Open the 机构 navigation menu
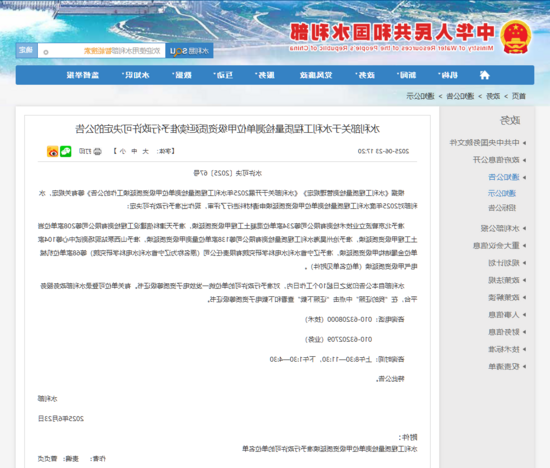The height and width of the screenshot is (468, 550). click(x=448, y=75)
